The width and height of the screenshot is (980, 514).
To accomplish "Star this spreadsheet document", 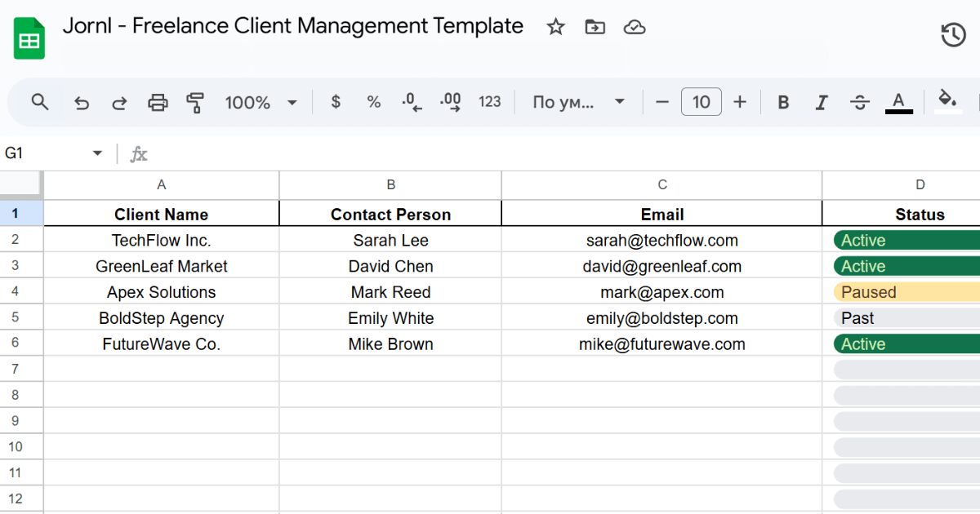I will click(x=556, y=27).
